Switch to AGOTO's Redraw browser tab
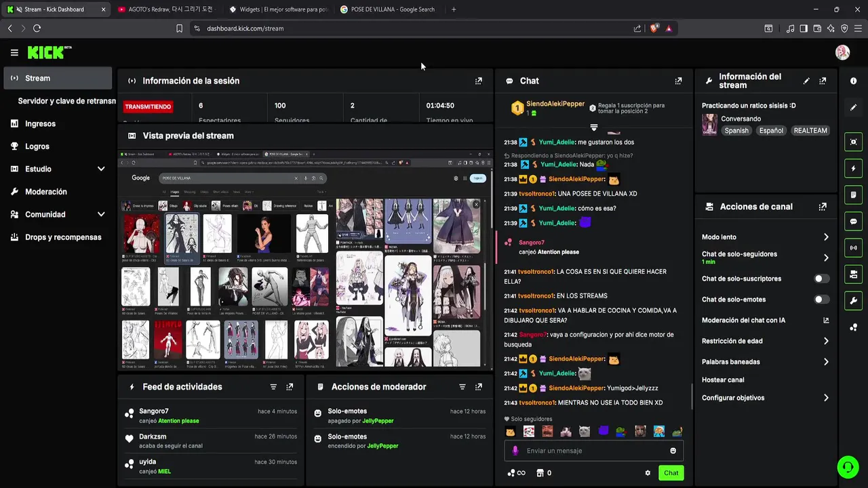This screenshot has width=868, height=488. click(166, 9)
